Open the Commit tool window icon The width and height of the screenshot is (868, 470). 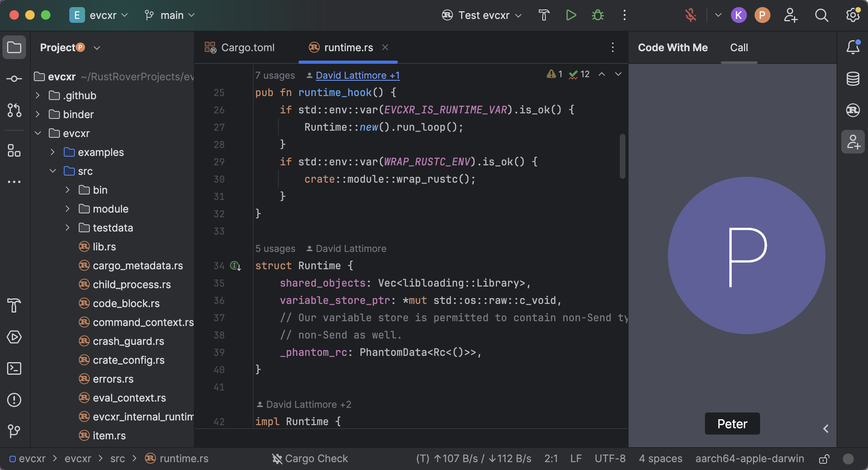(14, 79)
